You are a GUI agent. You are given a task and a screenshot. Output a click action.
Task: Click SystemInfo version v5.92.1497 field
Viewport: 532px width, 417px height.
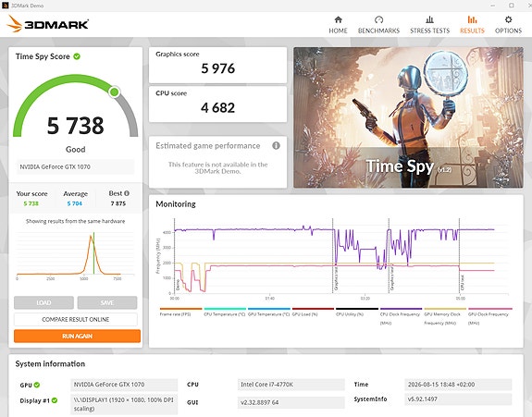(458, 399)
